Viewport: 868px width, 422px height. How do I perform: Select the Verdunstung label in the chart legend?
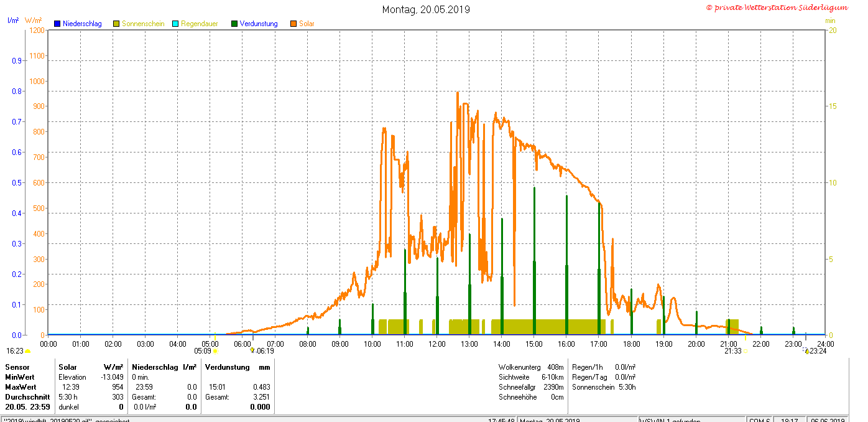click(x=259, y=24)
